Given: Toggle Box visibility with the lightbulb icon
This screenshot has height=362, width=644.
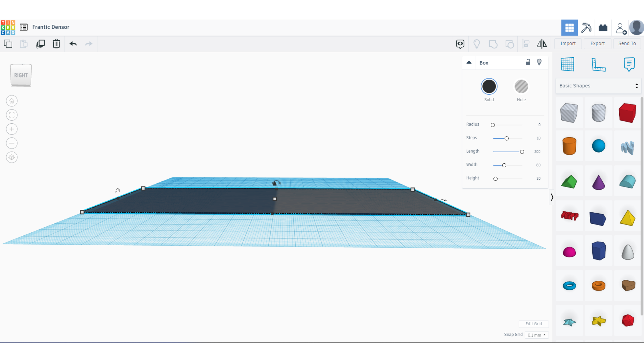Looking at the screenshot, I should point(539,62).
